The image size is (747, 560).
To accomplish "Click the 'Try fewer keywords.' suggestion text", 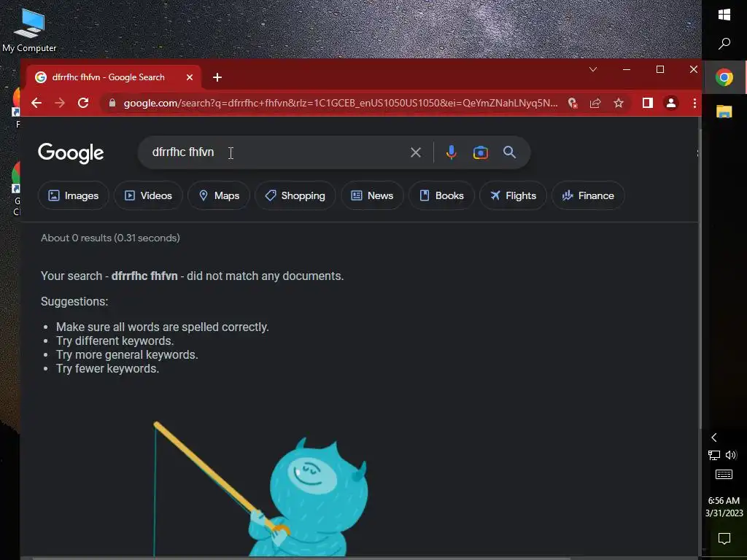I will (108, 368).
